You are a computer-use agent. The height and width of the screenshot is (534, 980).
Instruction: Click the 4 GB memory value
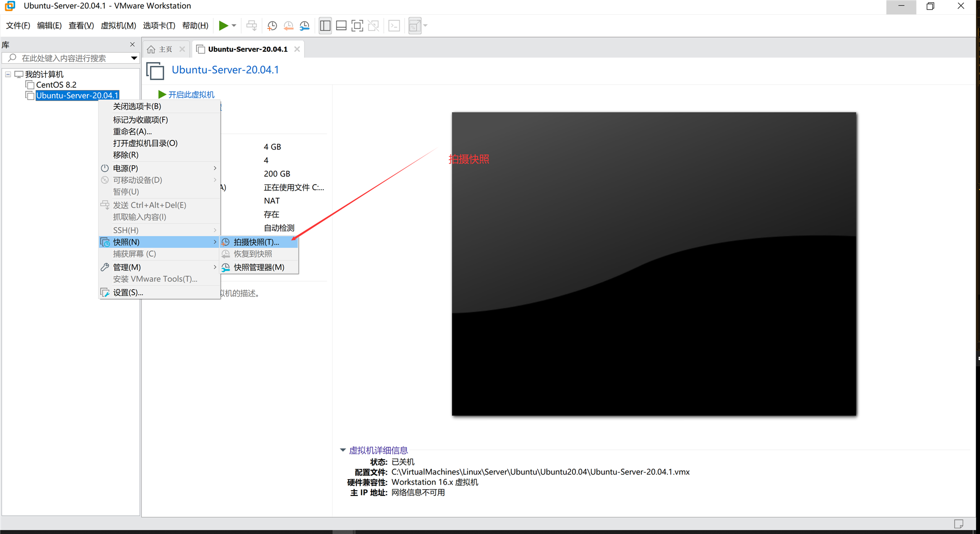[272, 146]
